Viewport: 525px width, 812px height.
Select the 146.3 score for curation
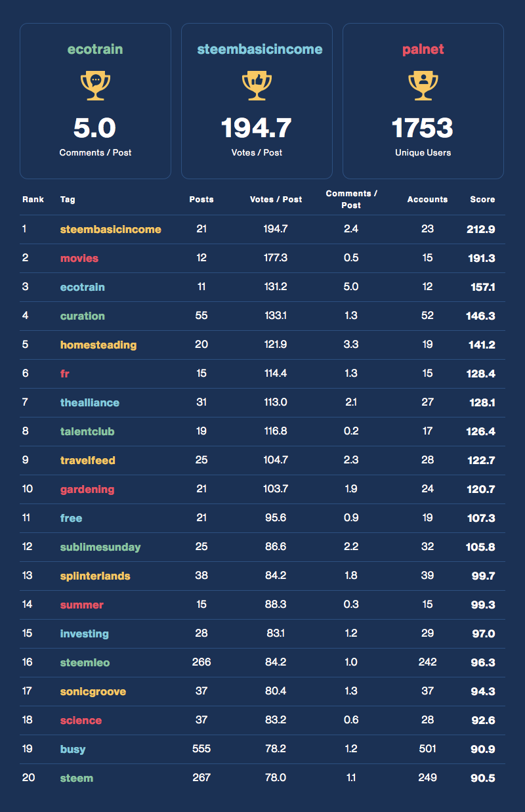click(482, 316)
